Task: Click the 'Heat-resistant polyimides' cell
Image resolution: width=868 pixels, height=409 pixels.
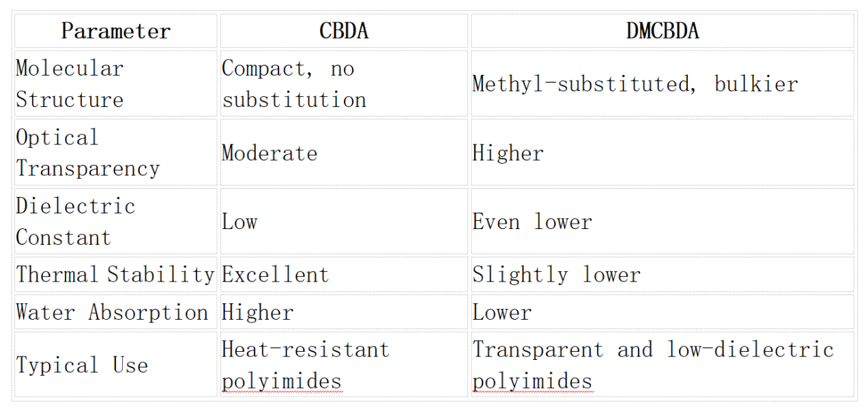Action: [x=343, y=364]
